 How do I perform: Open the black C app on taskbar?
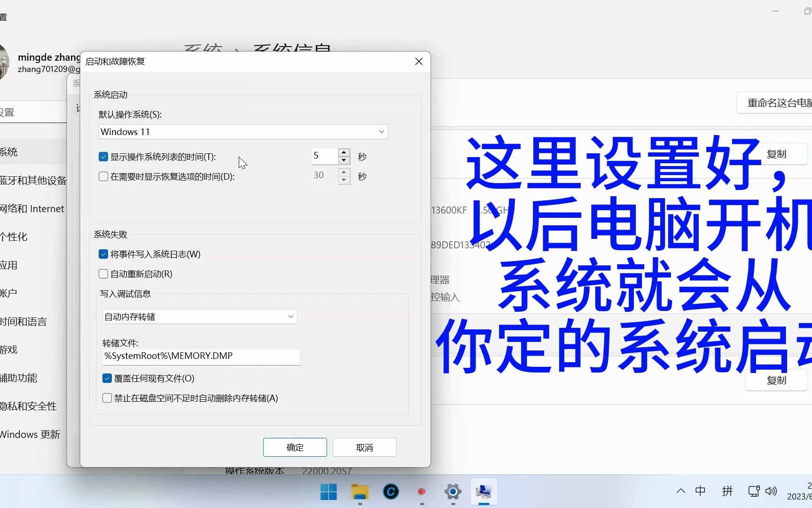pyautogui.click(x=391, y=492)
